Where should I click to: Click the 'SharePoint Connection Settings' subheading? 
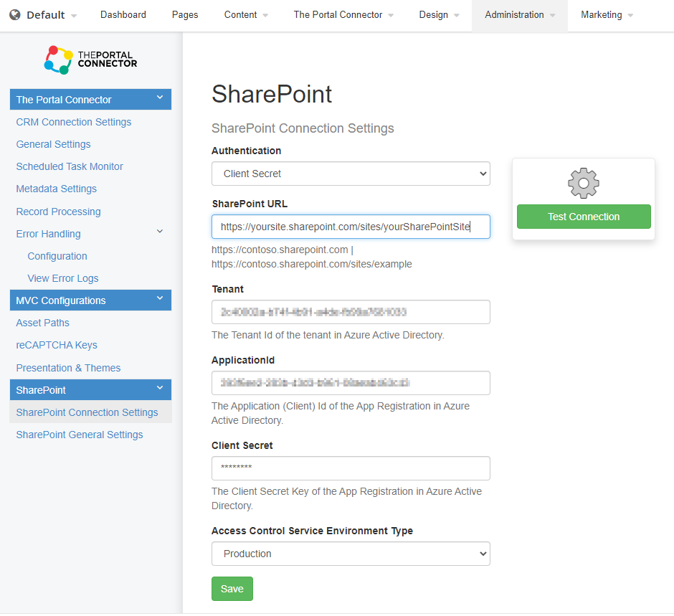(x=303, y=128)
